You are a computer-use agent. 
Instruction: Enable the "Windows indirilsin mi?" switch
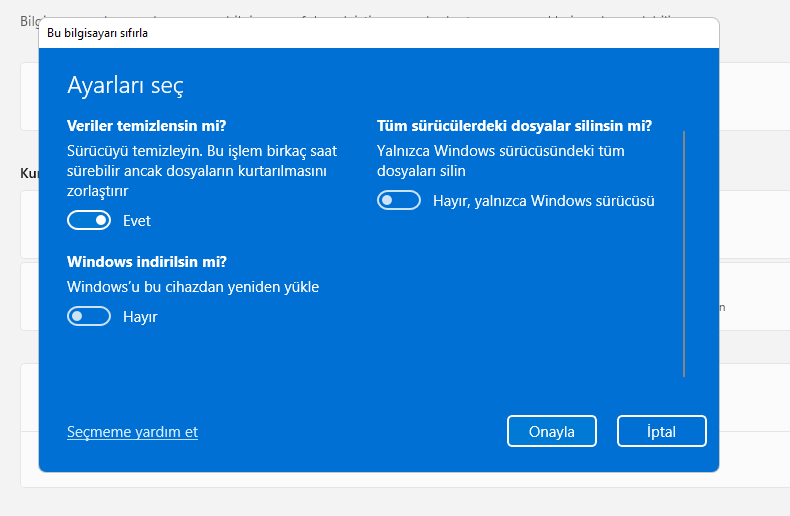[x=88, y=316]
